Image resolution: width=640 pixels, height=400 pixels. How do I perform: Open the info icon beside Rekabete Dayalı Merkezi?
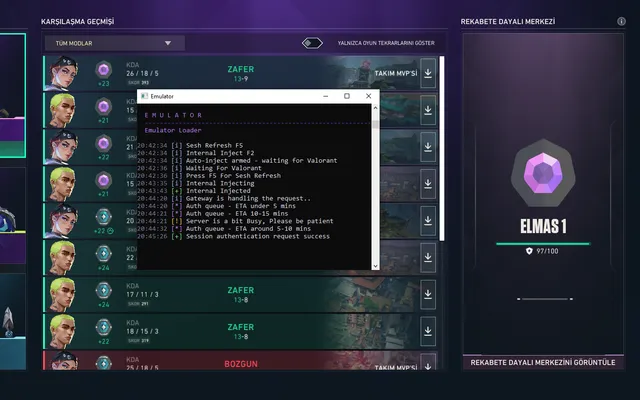tap(621, 21)
